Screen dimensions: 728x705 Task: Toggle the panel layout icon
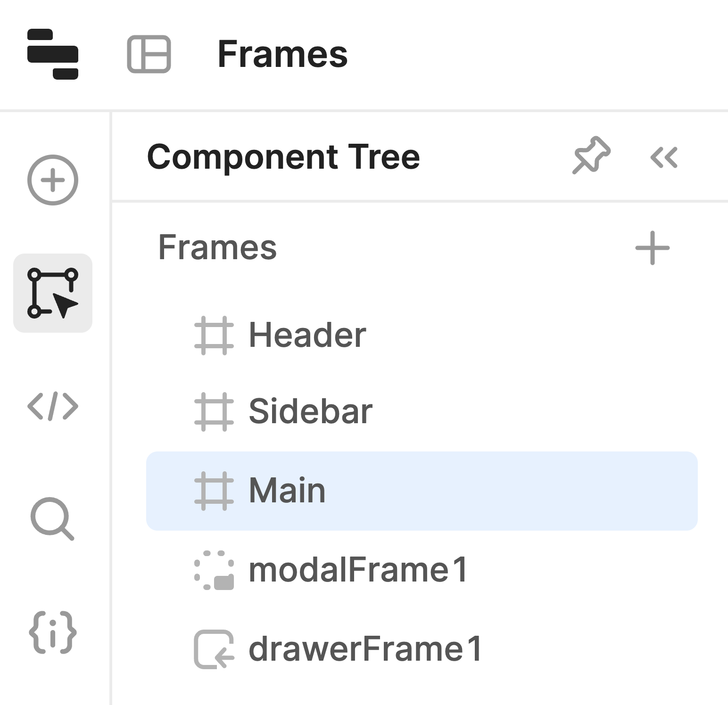point(149,54)
